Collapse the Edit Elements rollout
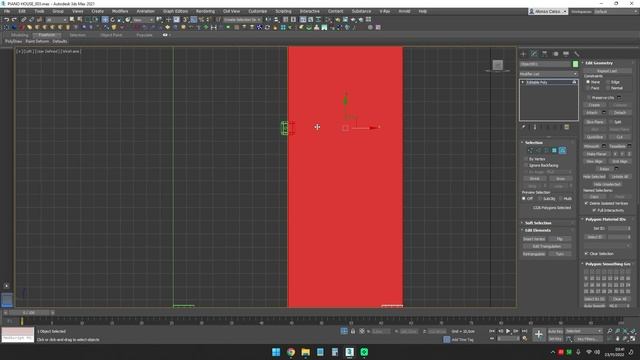This screenshot has height=360, width=640. 537,230
